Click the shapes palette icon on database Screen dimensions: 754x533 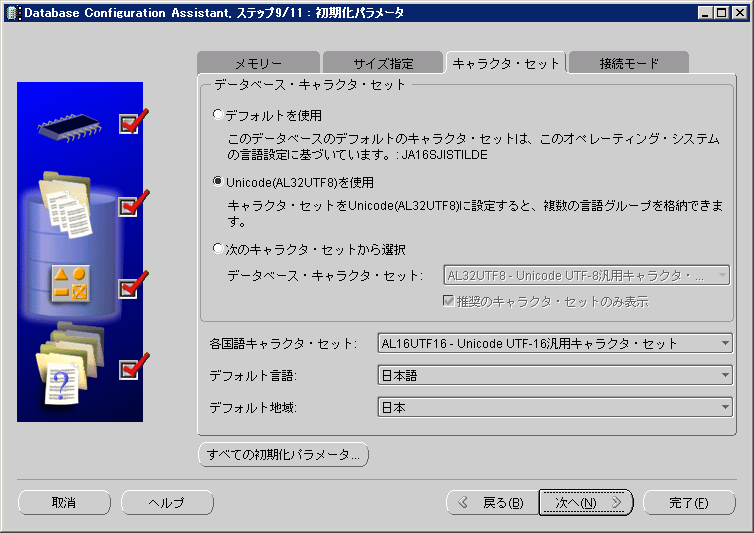coord(71,283)
